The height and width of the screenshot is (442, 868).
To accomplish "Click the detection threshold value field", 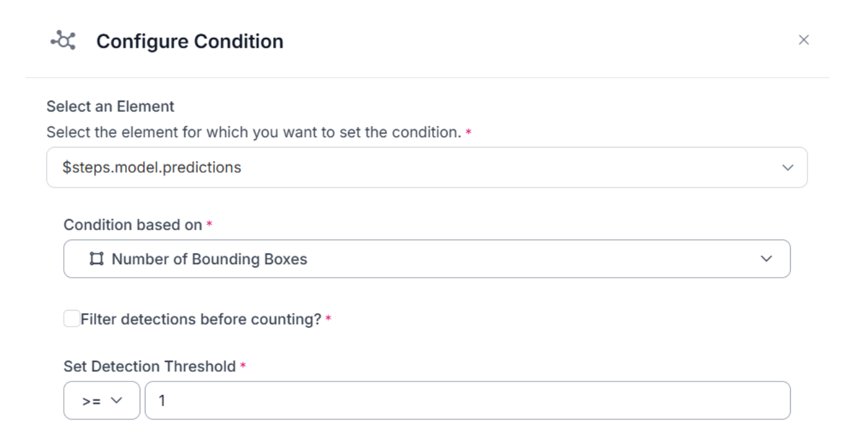I will click(x=467, y=401).
